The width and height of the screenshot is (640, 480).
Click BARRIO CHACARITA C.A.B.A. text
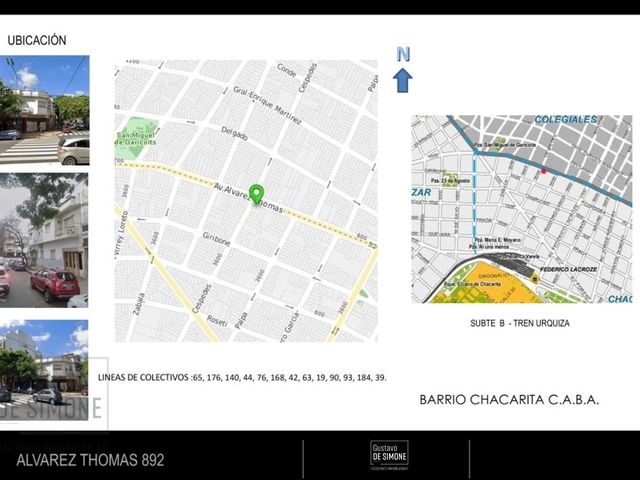coord(509,400)
